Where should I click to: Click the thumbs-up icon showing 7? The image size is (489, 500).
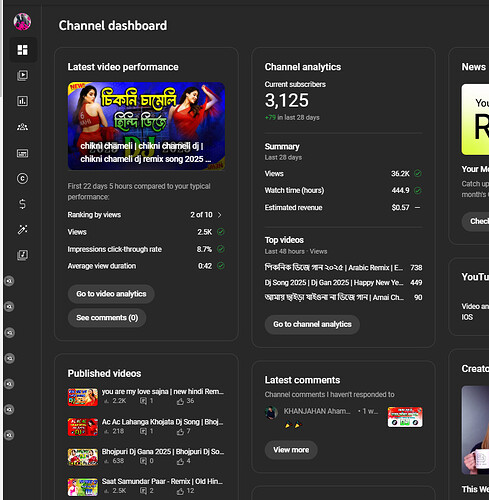[x=180, y=431]
